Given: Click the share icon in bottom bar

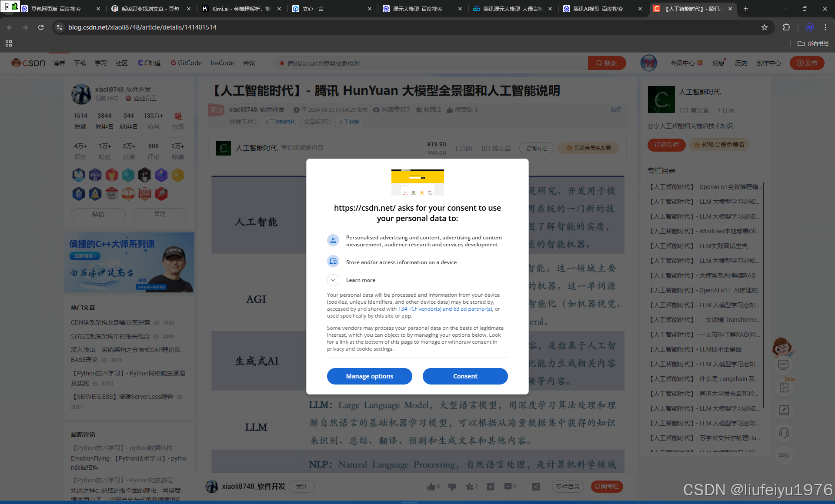Looking at the screenshot, I should tap(536, 487).
